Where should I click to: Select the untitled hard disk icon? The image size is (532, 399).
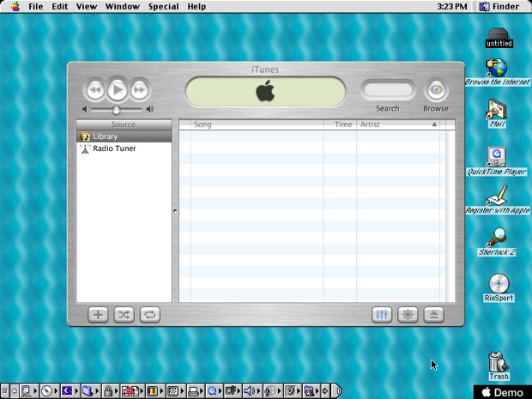tap(499, 38)
